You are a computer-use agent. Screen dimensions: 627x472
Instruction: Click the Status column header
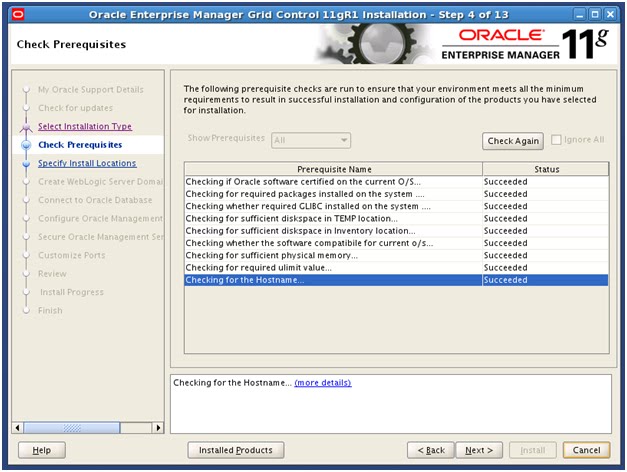546,169
